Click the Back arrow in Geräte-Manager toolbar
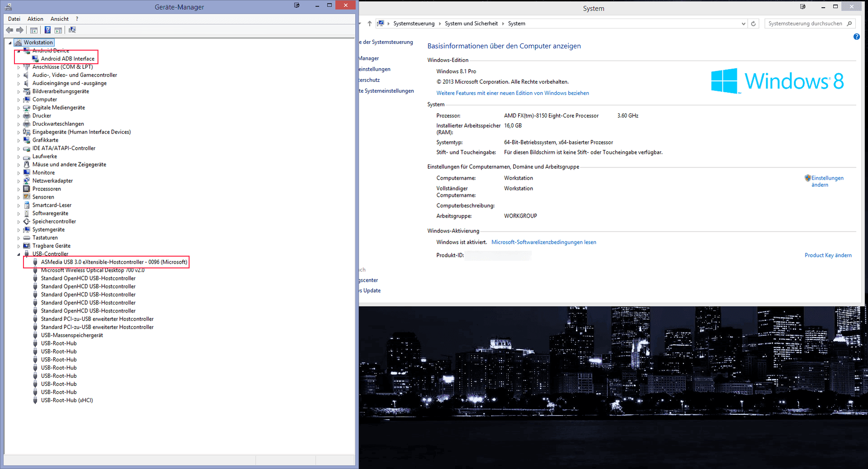This screenshot has height=469, width=868. click(x=9, y=30)
